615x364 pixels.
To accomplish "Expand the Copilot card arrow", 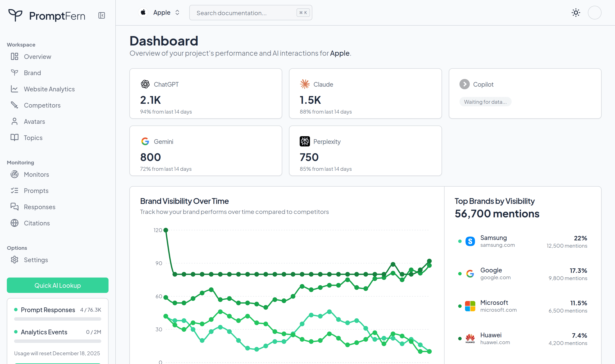I will (465, 84).
